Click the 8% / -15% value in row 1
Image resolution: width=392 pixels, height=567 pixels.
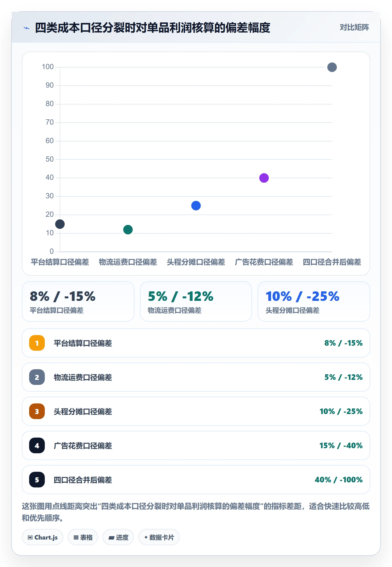(x=344, y=343)
